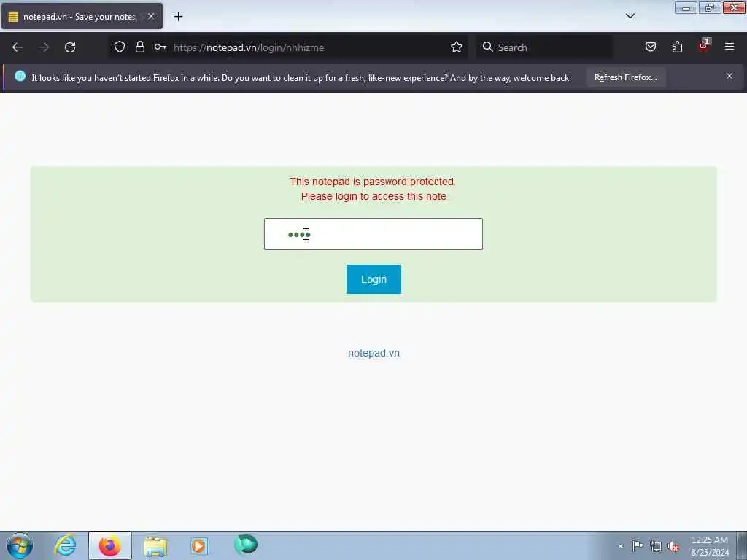Click the forward navigation arrow

pyautogui.click(x=44, y=47)
